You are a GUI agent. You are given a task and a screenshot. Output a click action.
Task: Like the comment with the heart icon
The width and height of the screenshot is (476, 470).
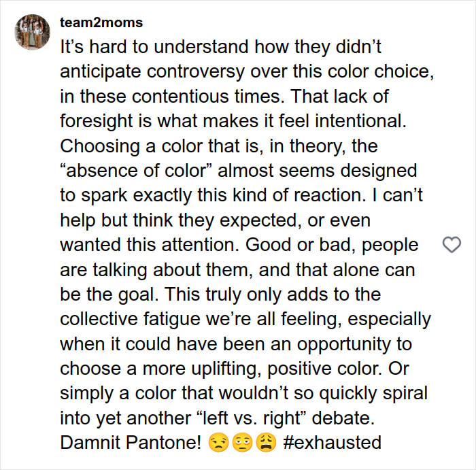point(452,245)
